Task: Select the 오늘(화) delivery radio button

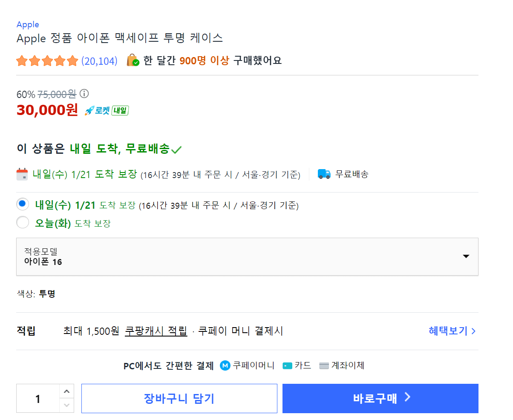Action: click(23, 222)
